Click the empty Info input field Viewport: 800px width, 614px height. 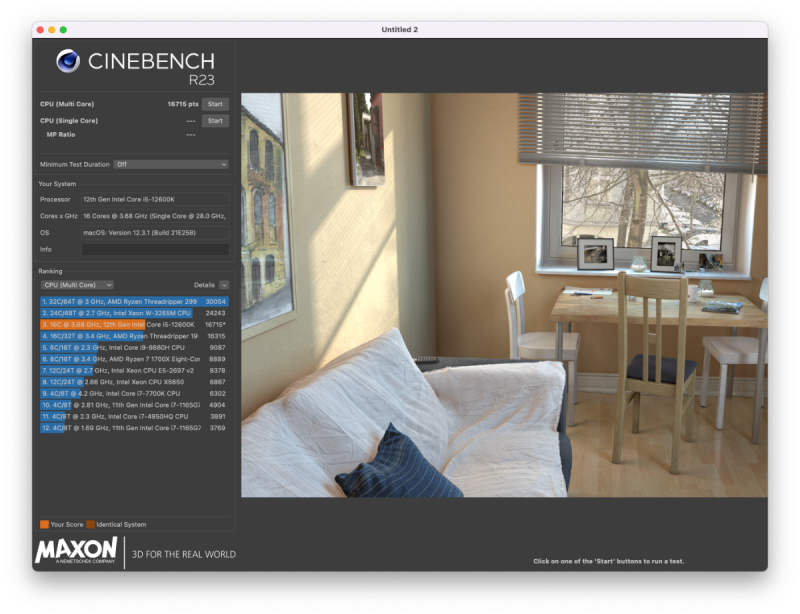[x=155, y=249]
